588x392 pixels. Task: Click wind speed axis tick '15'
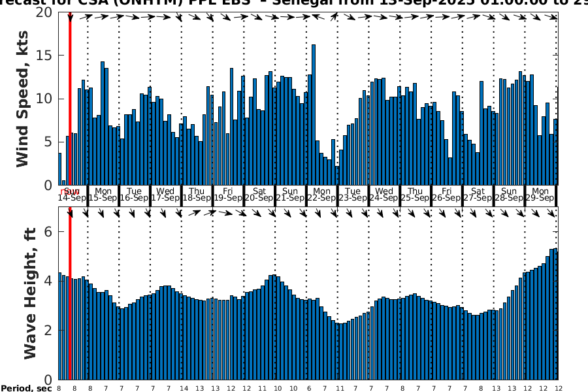44,56
